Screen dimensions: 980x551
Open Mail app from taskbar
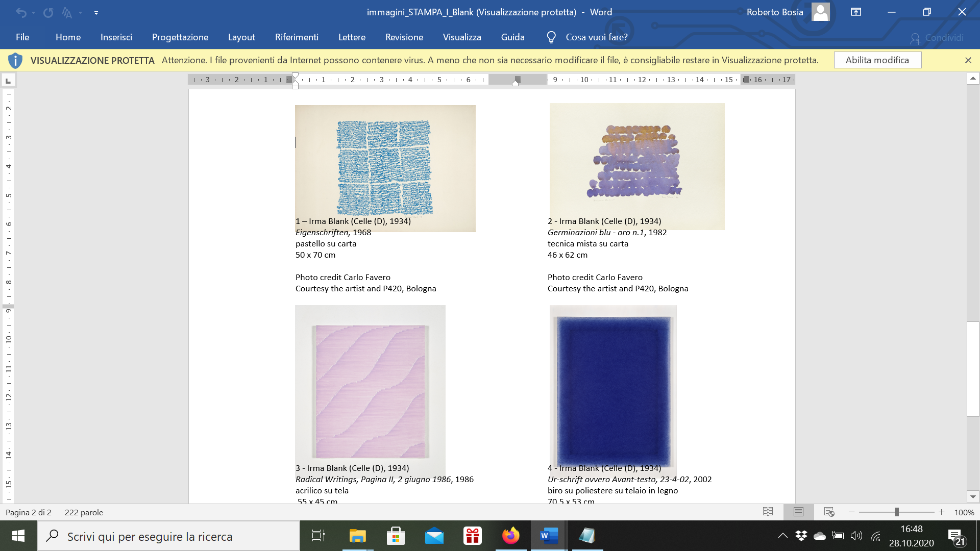434,536
